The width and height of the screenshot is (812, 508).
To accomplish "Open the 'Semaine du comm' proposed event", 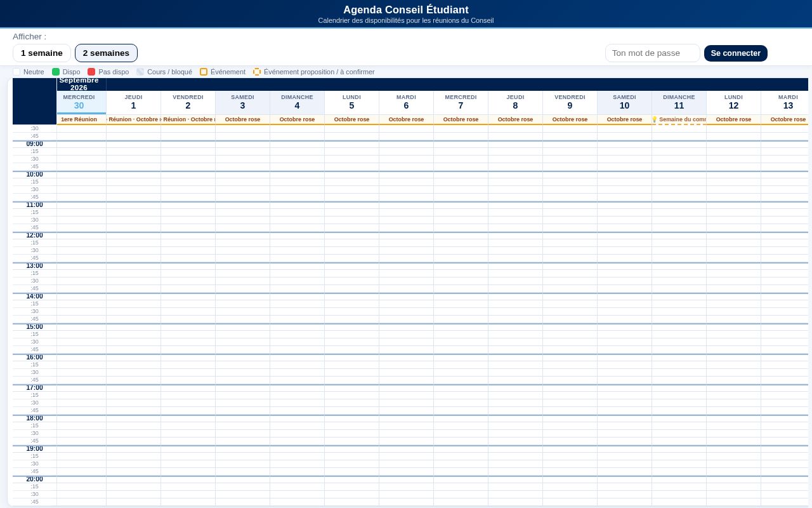I will pos(679,119).
